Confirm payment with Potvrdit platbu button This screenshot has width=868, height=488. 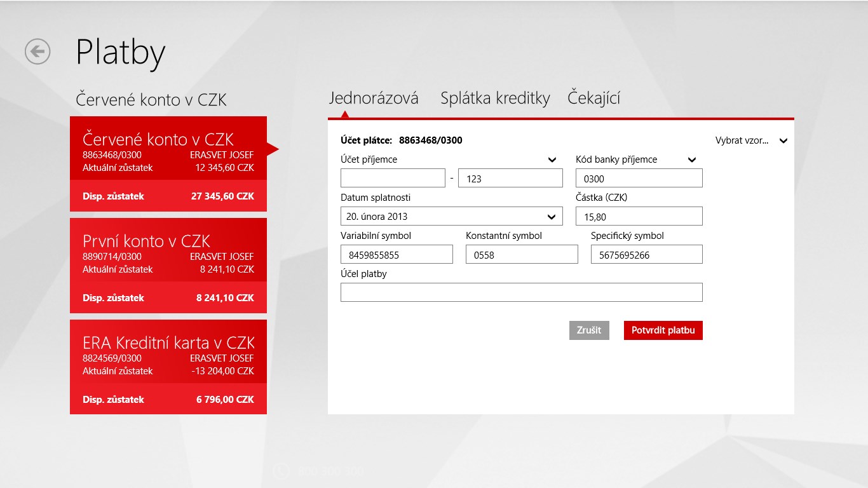coord(663,330)
